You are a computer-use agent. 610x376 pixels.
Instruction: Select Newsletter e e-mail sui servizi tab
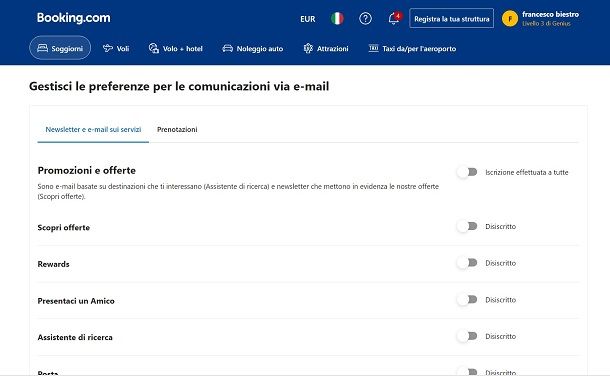tap(93, 129)
